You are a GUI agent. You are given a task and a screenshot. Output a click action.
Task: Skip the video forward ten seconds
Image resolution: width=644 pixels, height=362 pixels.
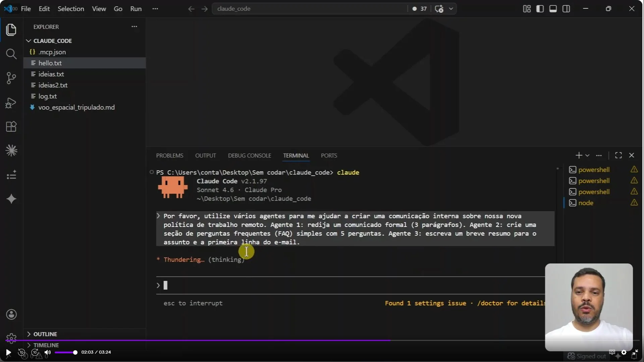(x=35, y=352)
